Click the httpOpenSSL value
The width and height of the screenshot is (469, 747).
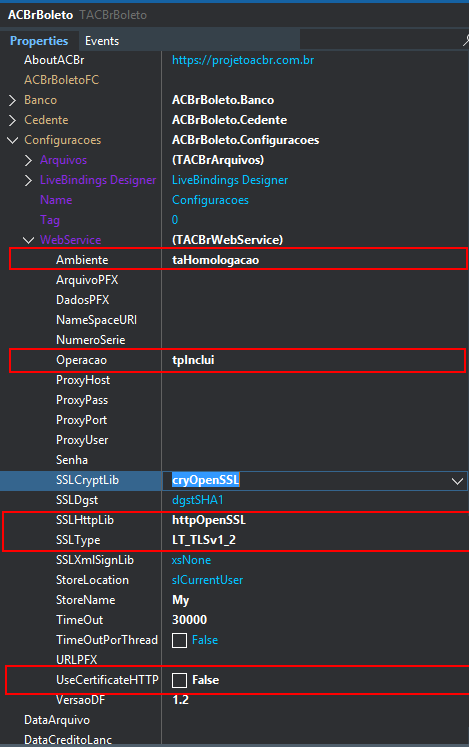tap(209, 520)
